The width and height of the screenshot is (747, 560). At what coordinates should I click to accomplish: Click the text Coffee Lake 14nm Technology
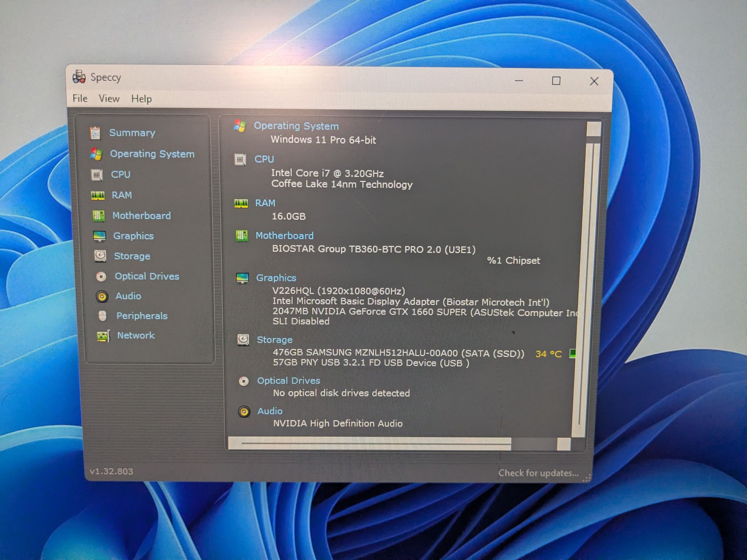[342, 184]
